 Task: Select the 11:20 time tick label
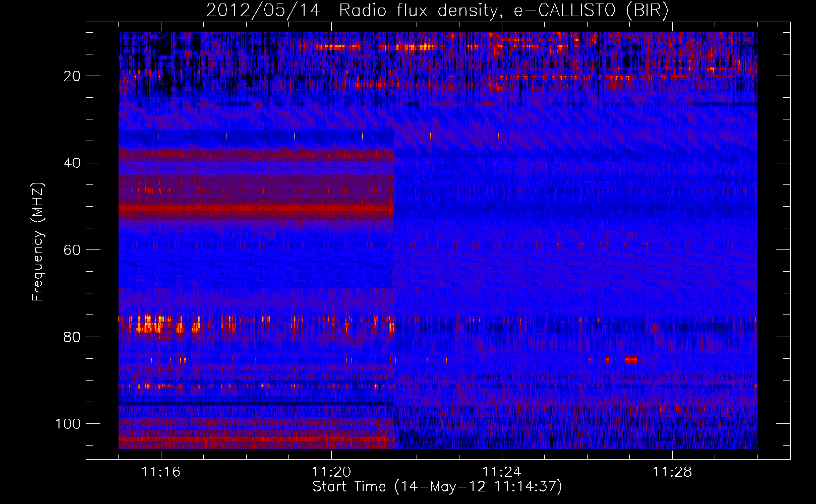(x=331, y=472)
